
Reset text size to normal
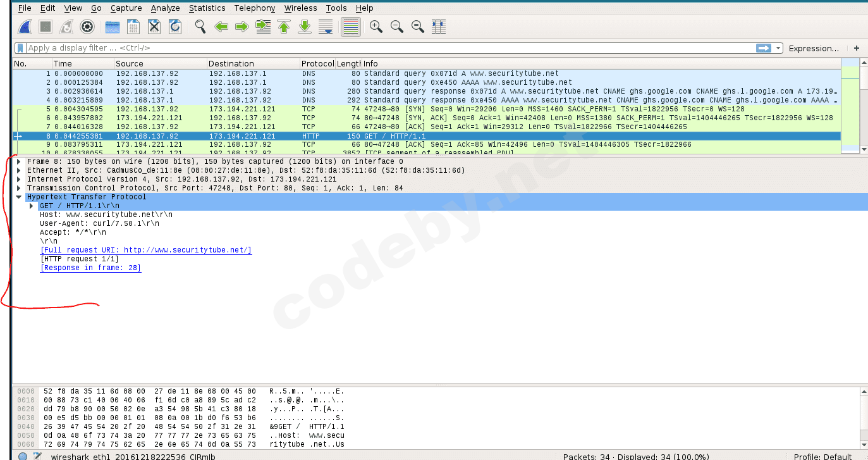[x=418, y=27]
